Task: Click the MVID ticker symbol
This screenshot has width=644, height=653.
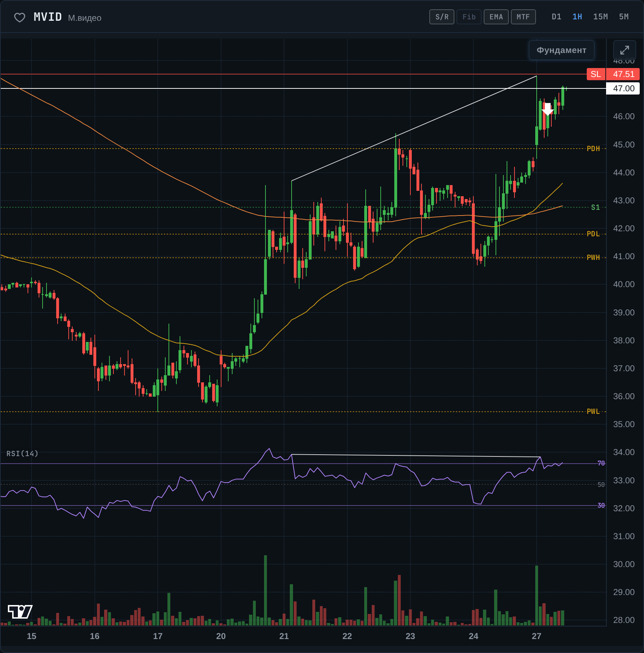Action: [x=48, y=17]
